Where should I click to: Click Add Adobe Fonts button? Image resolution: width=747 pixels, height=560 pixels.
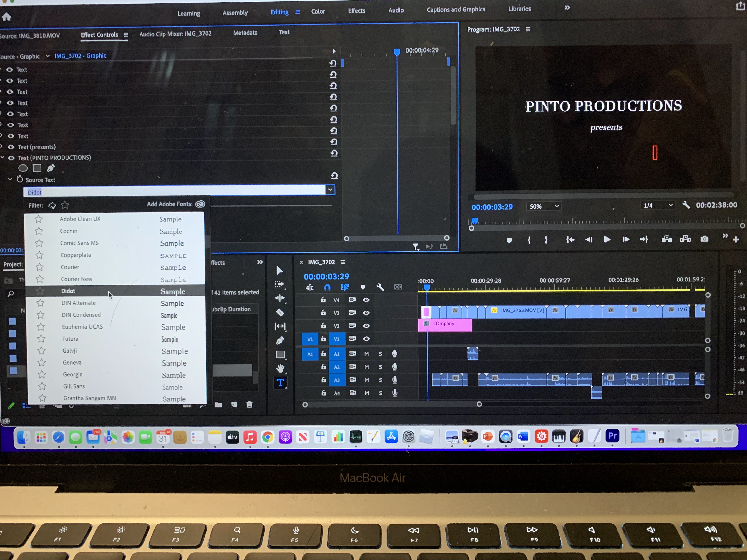point(200,204)
